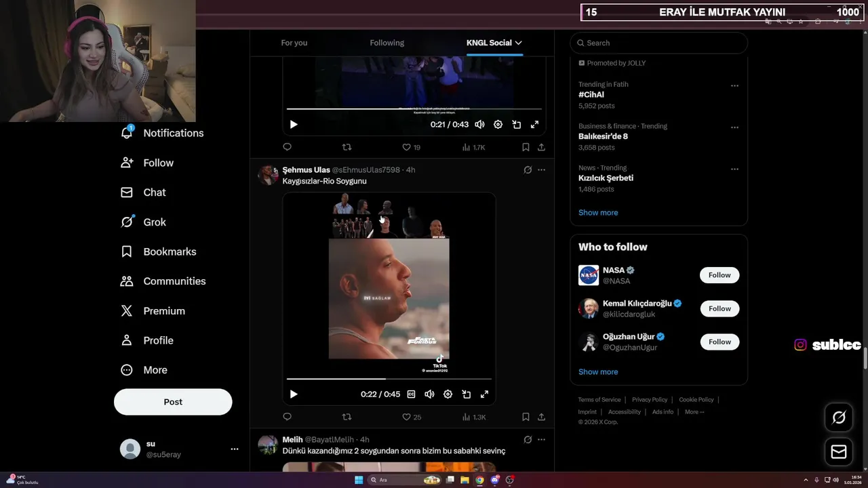Open more options for Kızılcık Şerbeti trend
868x488 pixels.
click(x=734, y=169)
